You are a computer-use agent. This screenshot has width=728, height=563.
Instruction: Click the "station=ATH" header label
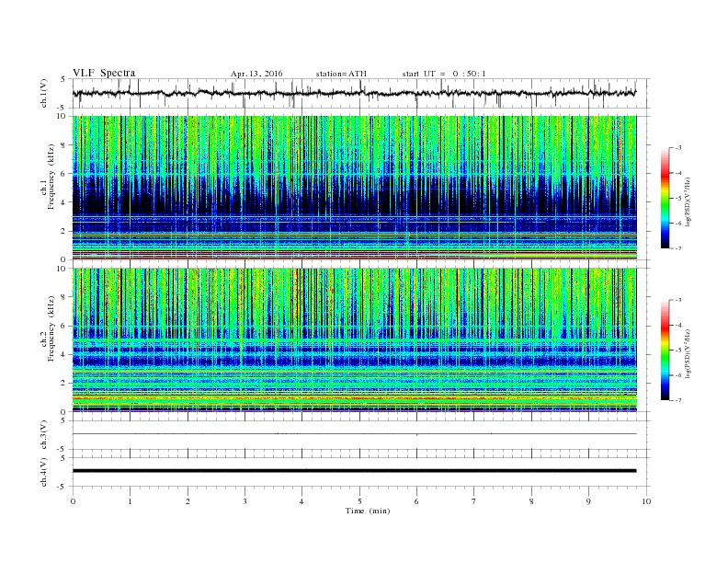341,74
